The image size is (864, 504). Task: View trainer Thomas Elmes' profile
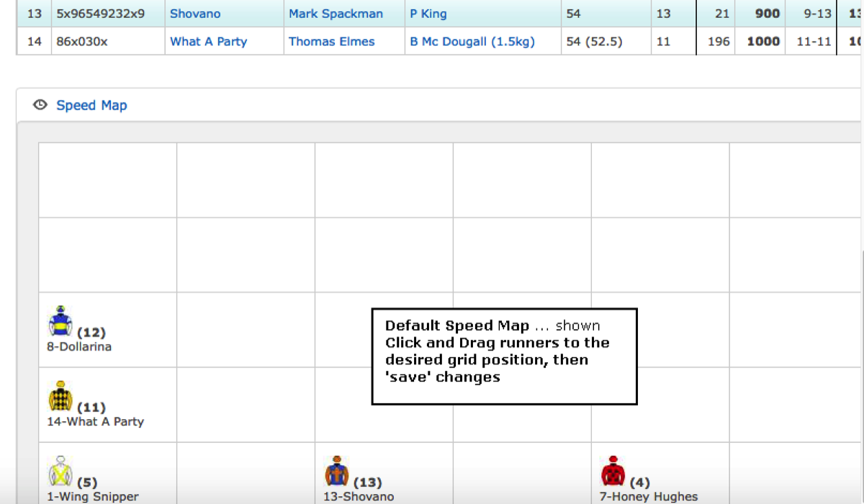331,41
